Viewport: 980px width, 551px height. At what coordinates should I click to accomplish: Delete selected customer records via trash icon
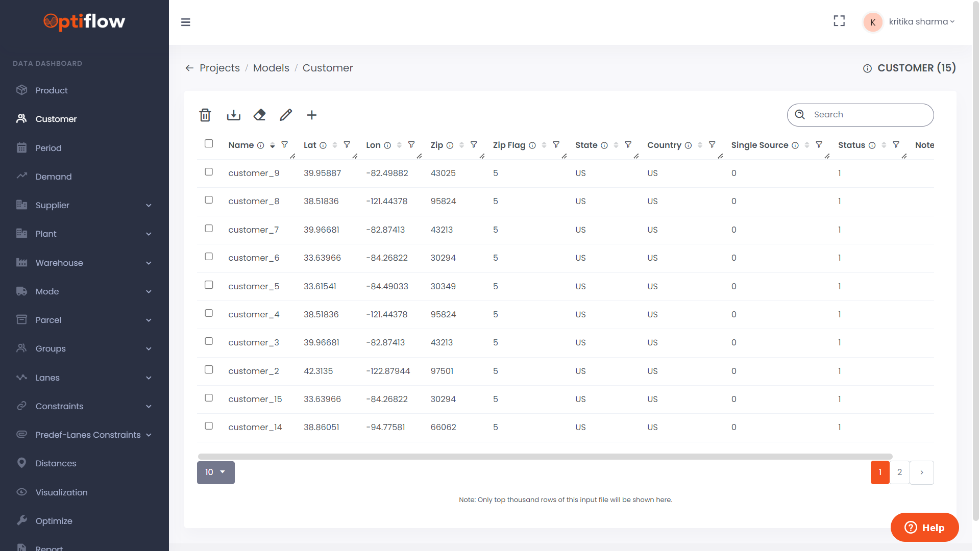(205, 115)
